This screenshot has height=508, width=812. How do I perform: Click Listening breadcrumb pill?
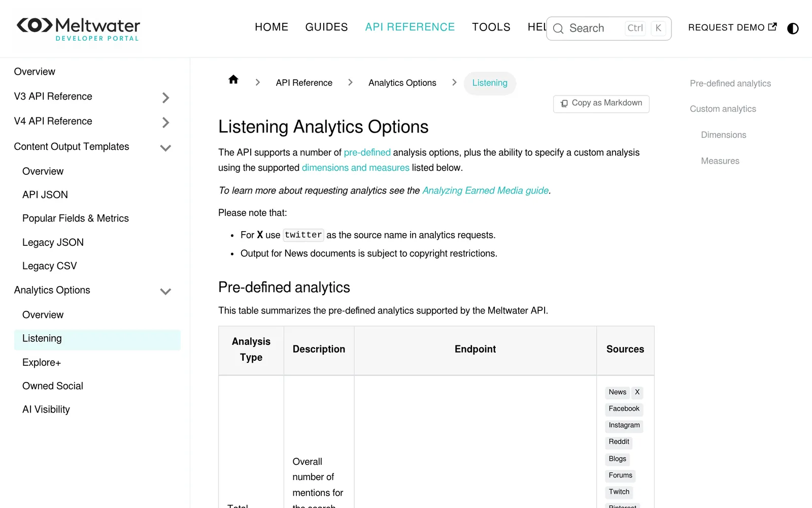coord(490,83)
